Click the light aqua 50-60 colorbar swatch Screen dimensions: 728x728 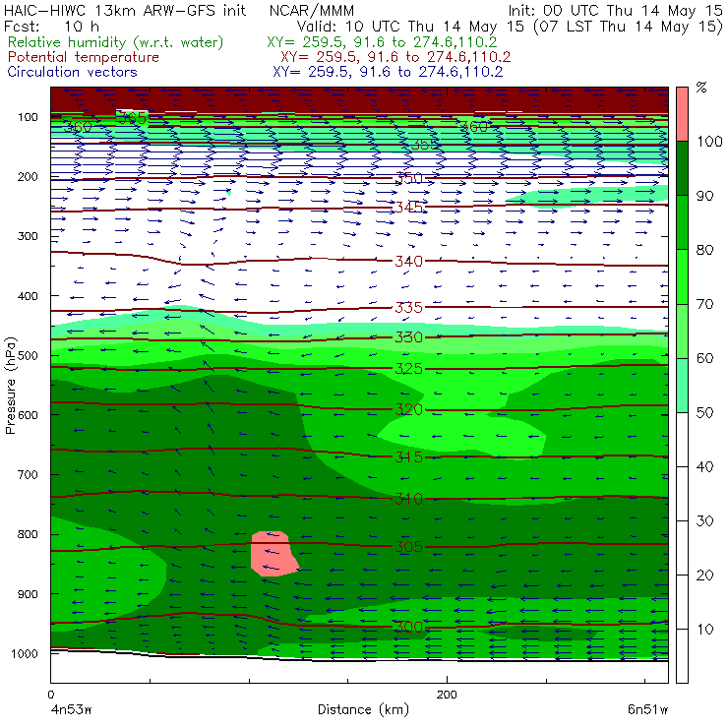coord(682,385)
